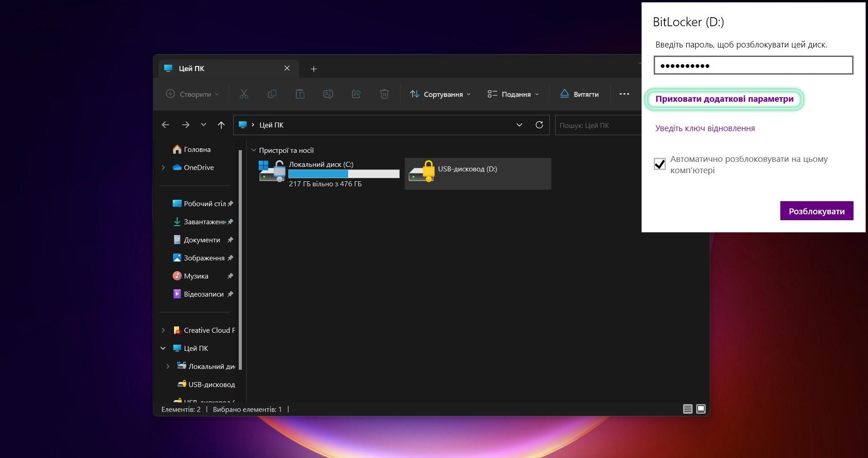Open the Сортування dropdown menu
Image resolution: width=868 pixels, height=458 pixels.
(x=440, y=94)
